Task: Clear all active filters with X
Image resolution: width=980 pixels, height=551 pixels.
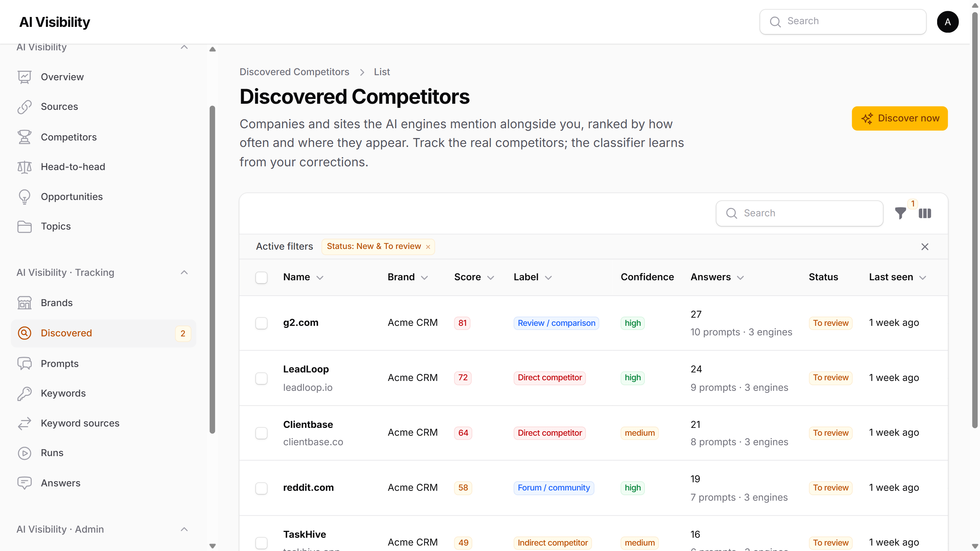Action: pos(925,247)
